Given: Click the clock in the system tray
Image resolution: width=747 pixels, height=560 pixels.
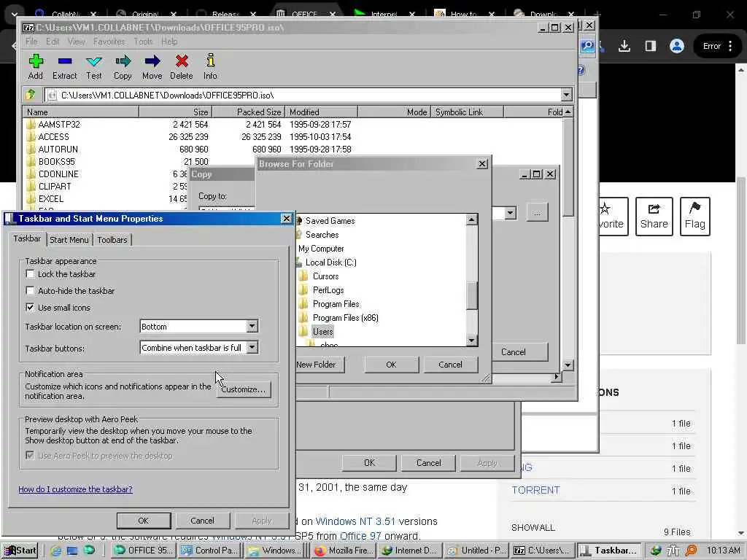Looking at the screenshot, I should coord(723,551).
